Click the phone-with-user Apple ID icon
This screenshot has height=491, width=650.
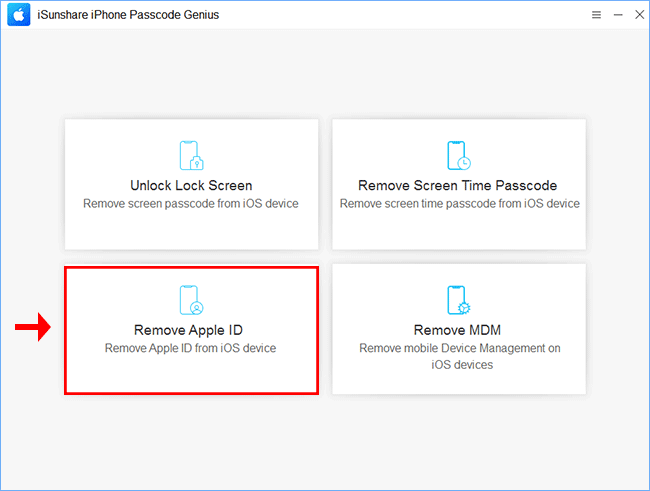pyautogui.click(x=192, y=300)
